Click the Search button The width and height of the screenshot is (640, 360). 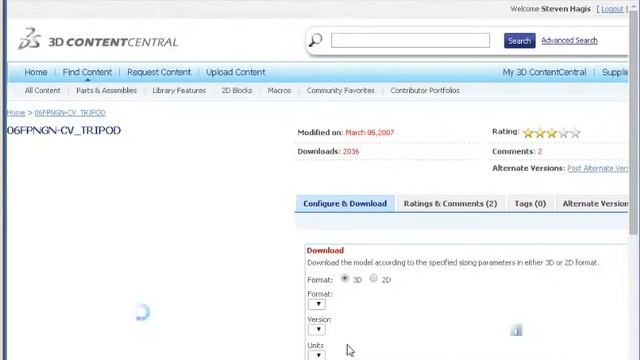pos(520,41)
